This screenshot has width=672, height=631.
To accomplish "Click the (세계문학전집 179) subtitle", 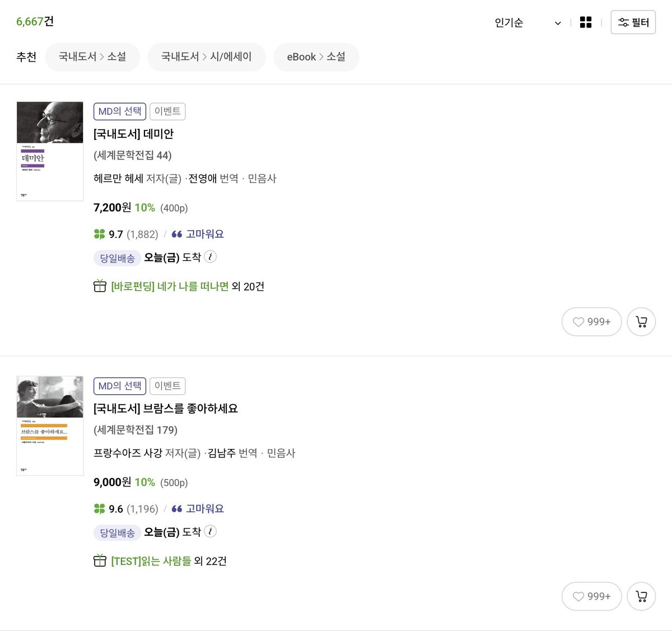I will tap(136, 429).
